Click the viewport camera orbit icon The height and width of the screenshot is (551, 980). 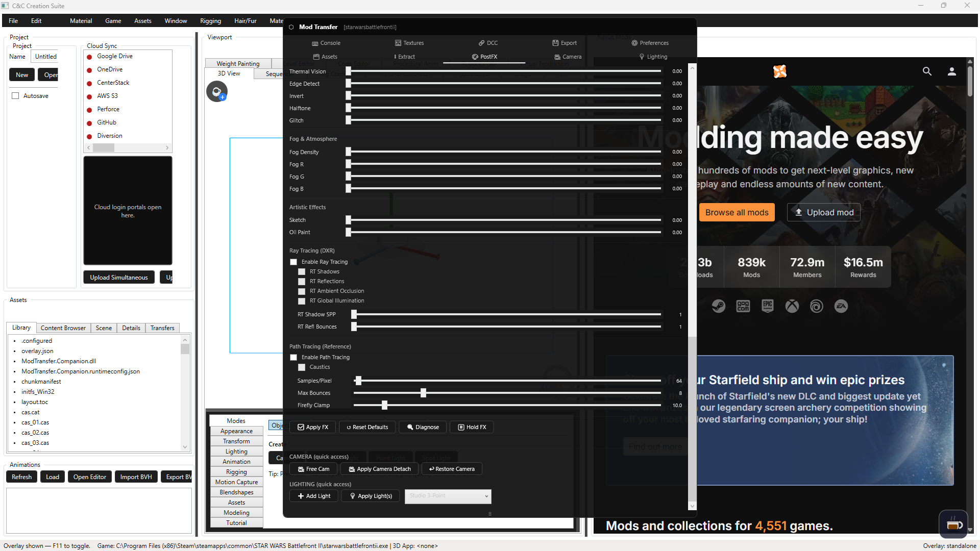pyautogui.click(x=217, y=92)
